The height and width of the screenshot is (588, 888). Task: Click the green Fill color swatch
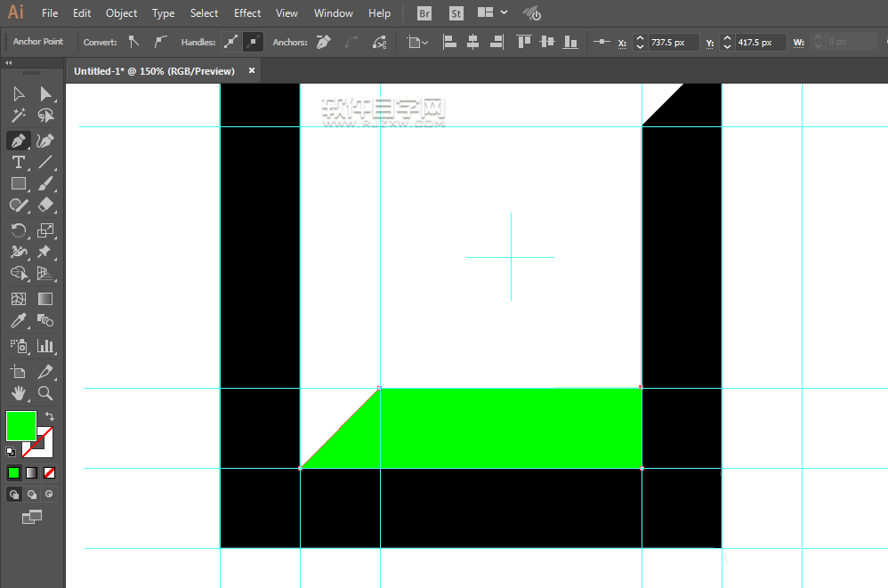(x=21, y=425)
